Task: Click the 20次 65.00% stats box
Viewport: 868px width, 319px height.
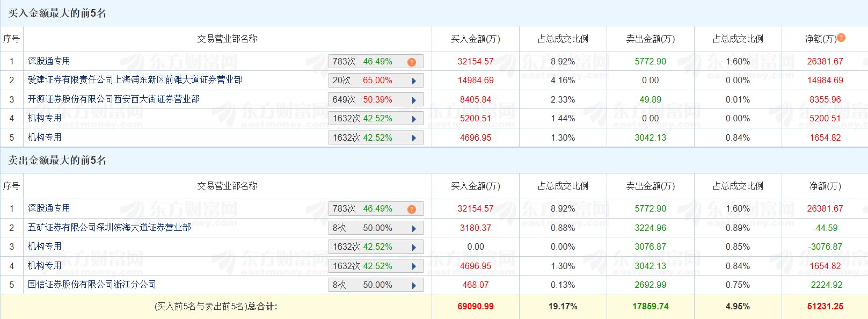Action: 375,81
